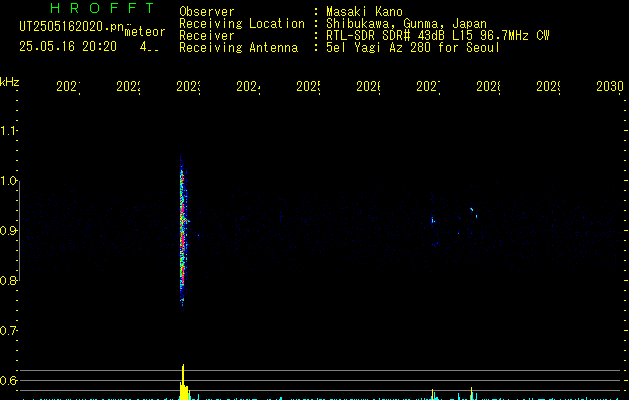Click the 2029 time axis label
629x400 pixels.
click(x=548, y=86)
